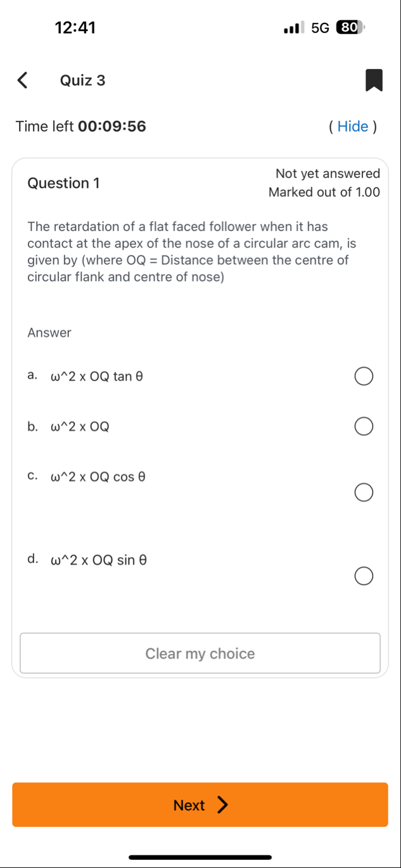The width and height of the screenshot is (401, 868).
Task: Tap the bookmark flag icon
Action: (374, 81)
